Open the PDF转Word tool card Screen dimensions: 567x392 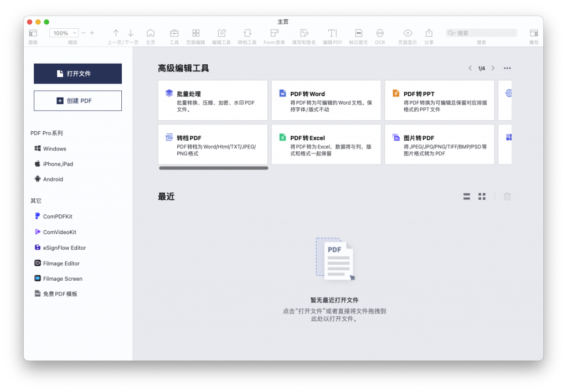(x=326, y=100)
